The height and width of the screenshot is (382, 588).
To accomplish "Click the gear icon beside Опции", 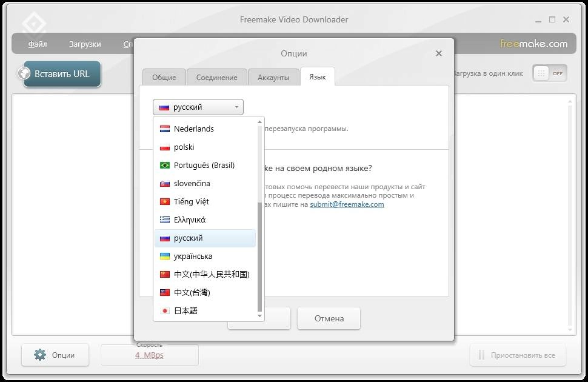I will point(40,355).
